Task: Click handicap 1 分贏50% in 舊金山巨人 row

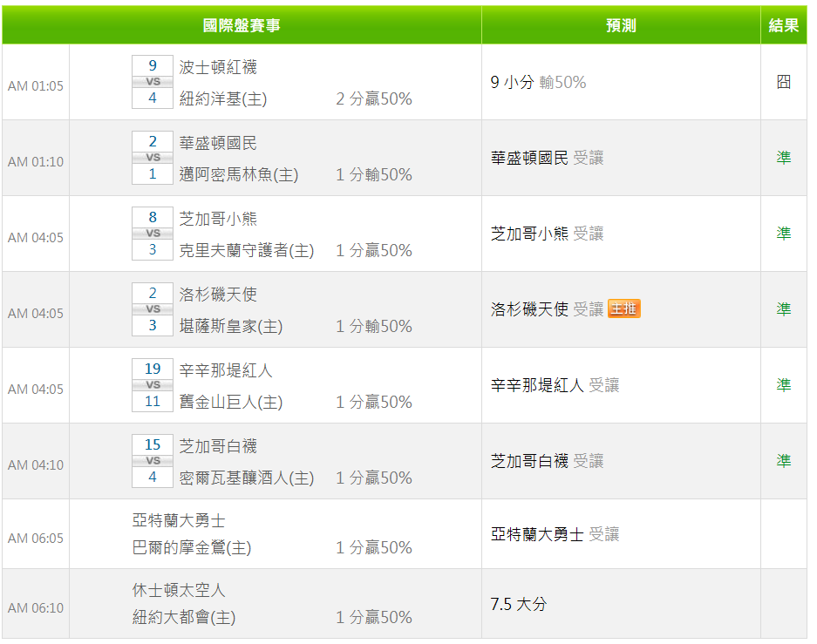Action: (373, 402)
